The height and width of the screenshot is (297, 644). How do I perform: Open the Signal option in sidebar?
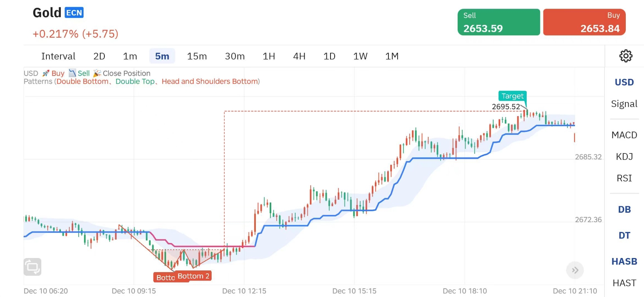624,104
